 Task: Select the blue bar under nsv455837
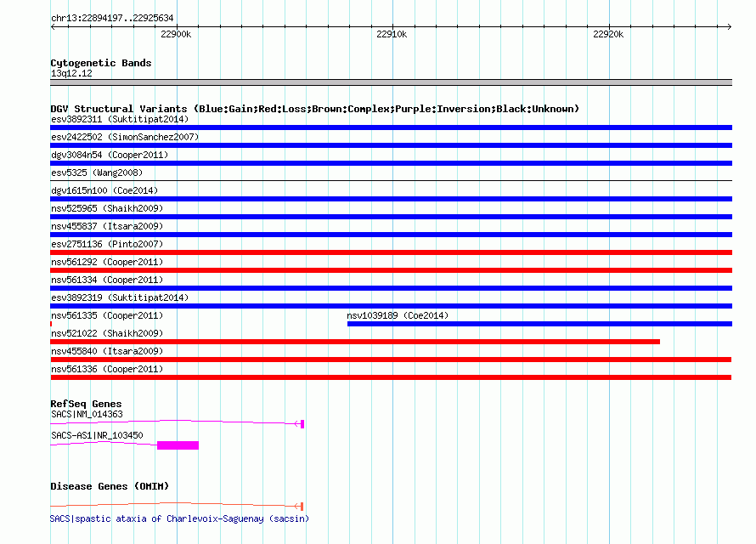pos(391,235)
